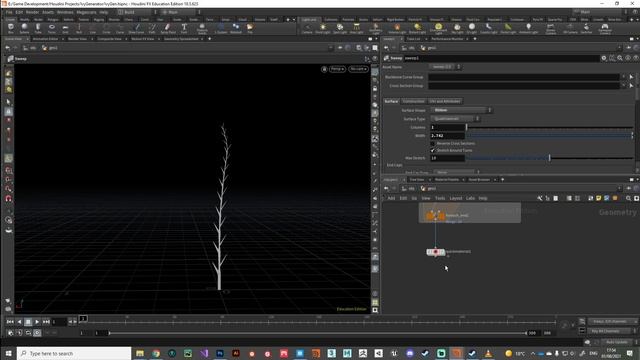The height and width of the screenshot is (360, 640).
Task: Select the Point Light shelf tool
Action: click(x=322, y=28)
